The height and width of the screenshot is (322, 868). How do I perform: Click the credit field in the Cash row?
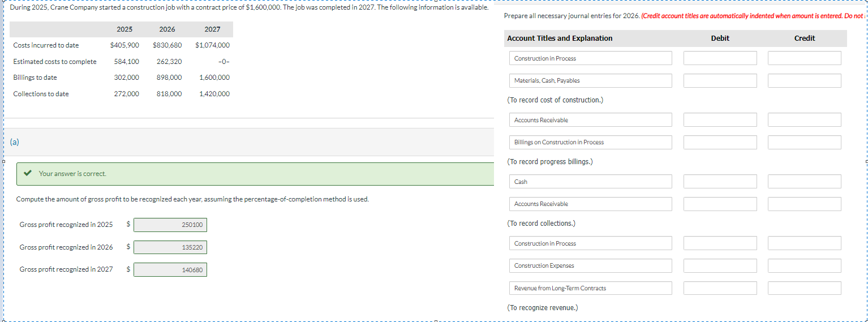tap(804, 182)
